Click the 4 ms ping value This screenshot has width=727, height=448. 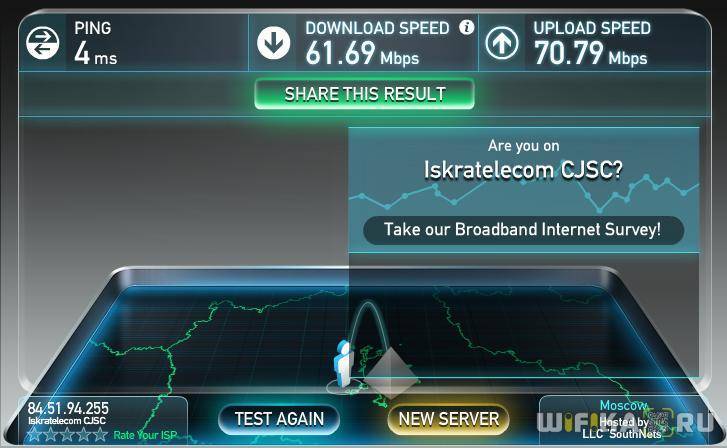[x=96, y=53]
